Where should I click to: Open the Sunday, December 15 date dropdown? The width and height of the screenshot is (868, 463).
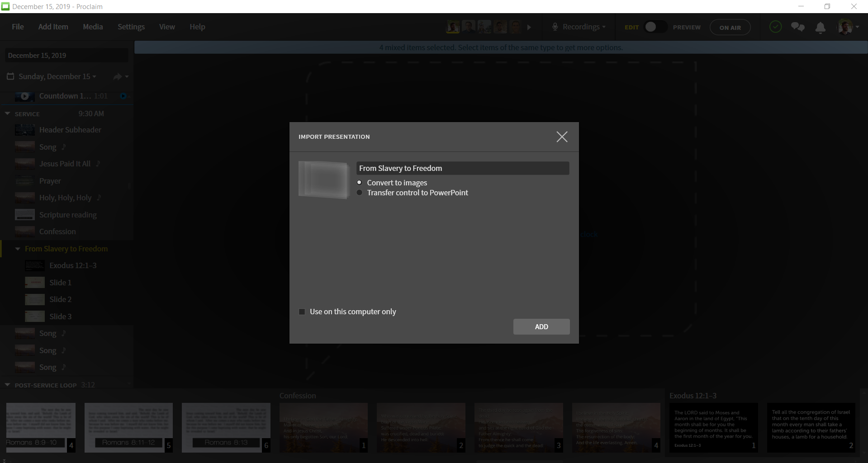click(x=57, y=76)
